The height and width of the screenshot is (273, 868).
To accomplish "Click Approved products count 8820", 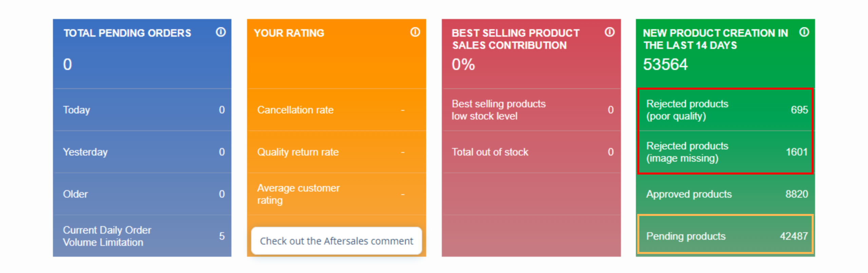I will pyautogui.click(x=796, y=194).
